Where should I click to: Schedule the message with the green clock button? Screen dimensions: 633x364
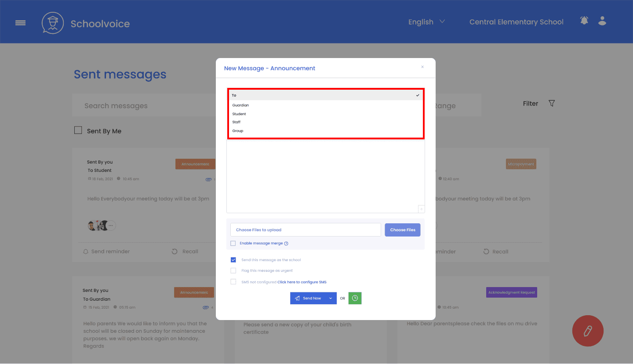pos(355,298)
